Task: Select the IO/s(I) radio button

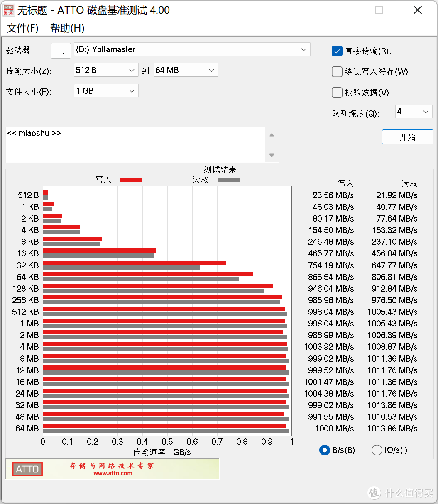Action: [x=377, y=450]
